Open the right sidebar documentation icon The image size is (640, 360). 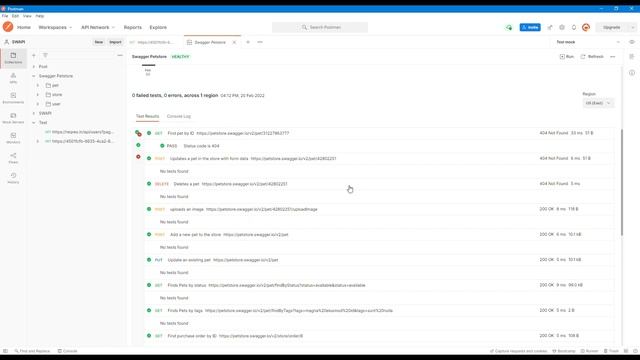tap(632, 57)
